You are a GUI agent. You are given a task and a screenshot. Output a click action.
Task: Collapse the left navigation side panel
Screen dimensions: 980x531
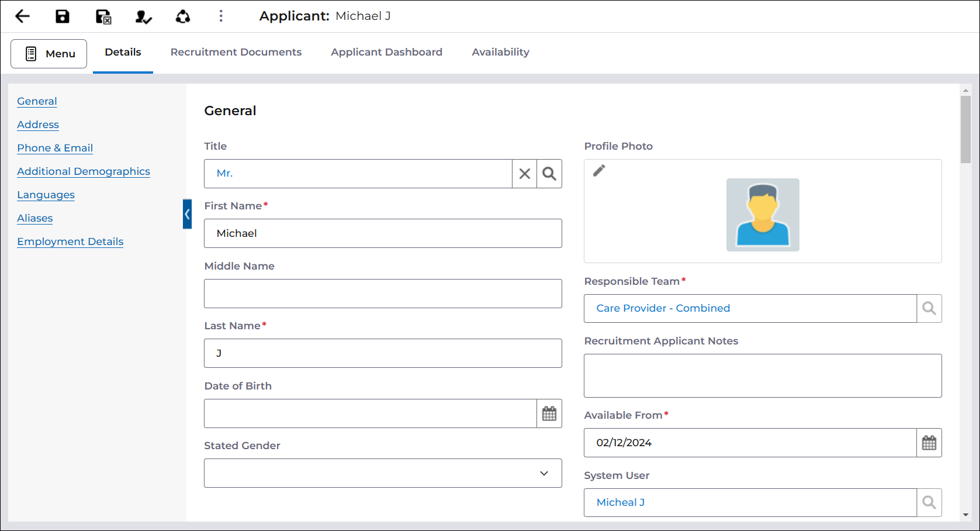(x=187, y=214)
